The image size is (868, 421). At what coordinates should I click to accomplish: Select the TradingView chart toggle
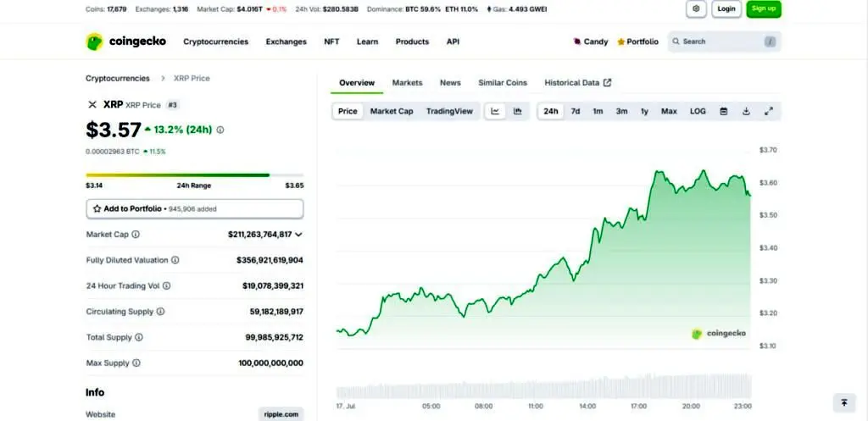[x=449, y=111]
